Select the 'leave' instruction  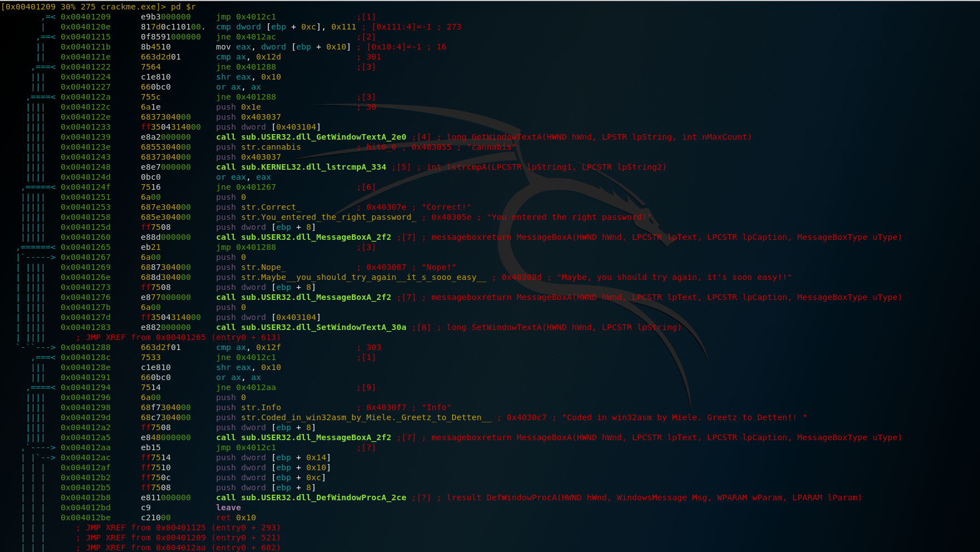tap(228, 507)
